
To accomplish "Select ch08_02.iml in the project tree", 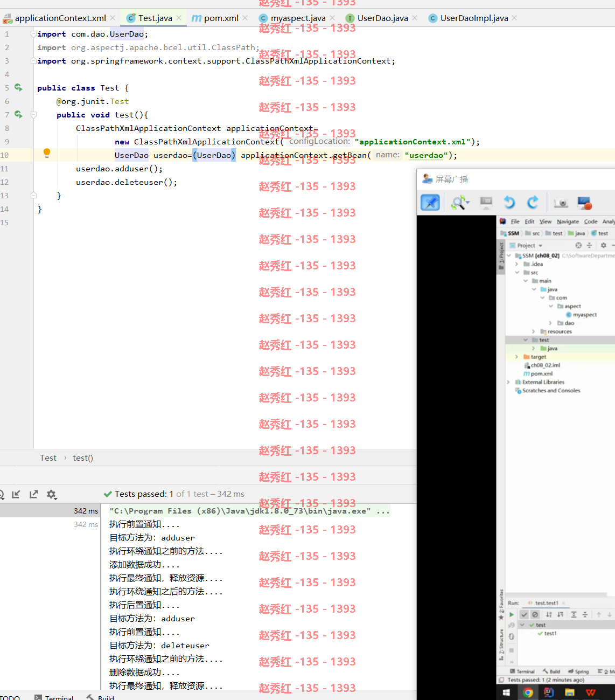I will pyautogui.click(x=542, y=365).
